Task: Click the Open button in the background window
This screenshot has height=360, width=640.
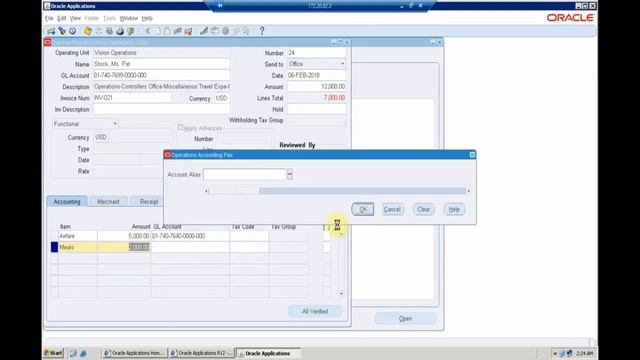Action: pyautogui.click(x=405, y=318)
